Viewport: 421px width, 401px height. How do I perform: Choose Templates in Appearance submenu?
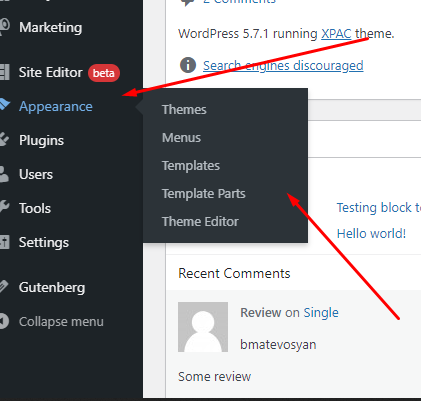point(191,166)
